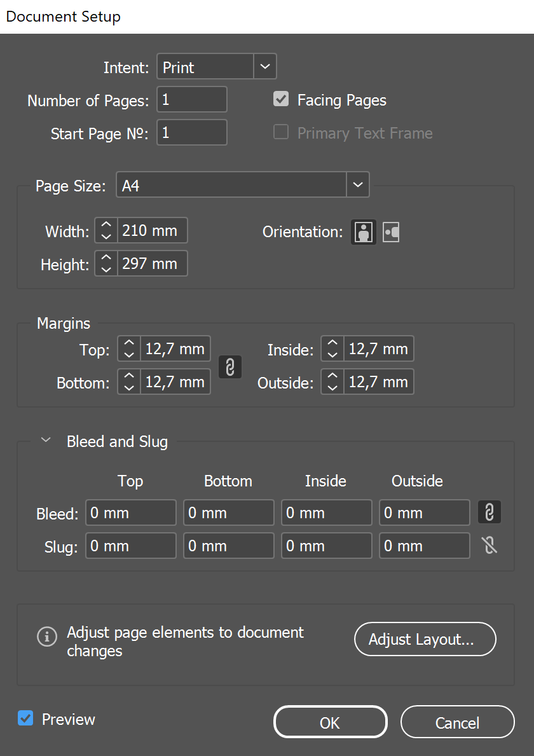
Task: Click the Adjust Layout button
Action: click(425, 639)
